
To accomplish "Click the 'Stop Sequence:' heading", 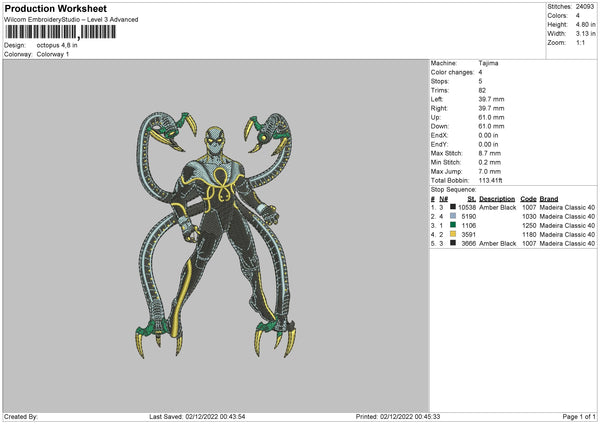I will [453, 190].
